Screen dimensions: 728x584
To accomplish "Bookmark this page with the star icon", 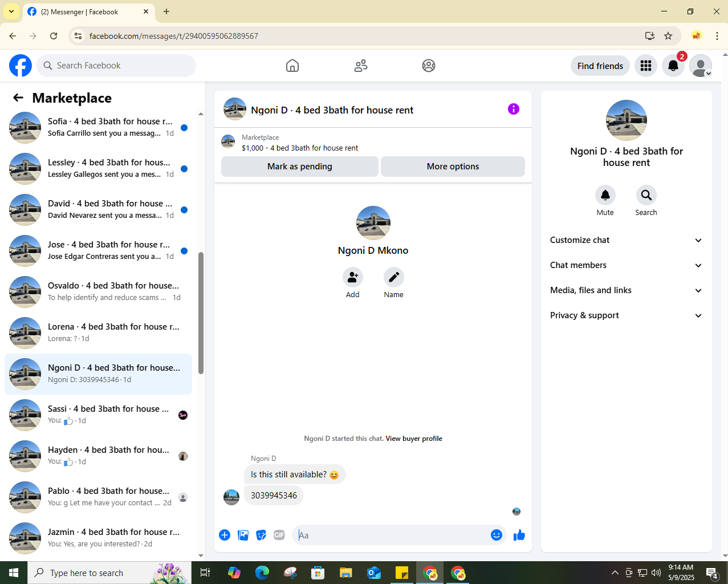I will point(668,36).
